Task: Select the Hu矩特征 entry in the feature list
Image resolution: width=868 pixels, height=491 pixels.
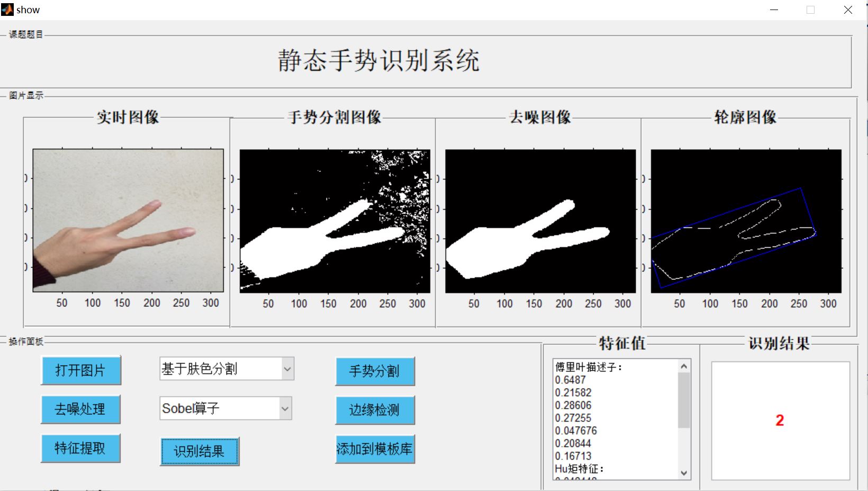Action: coord(578,469)
